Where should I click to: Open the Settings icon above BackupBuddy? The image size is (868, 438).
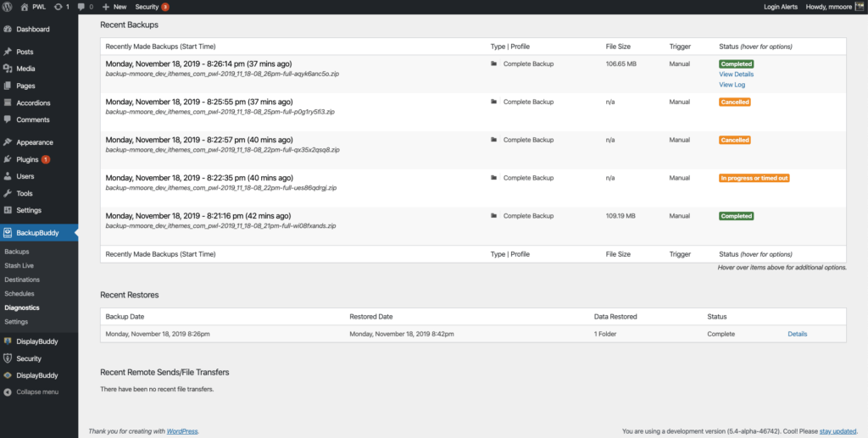click(x=8, y=210)
